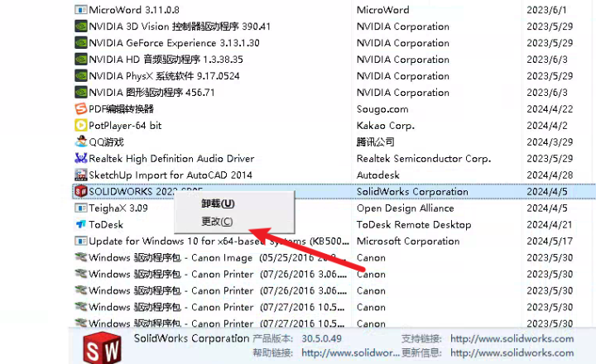Select NVIDIA GeForce Experience 3.13.1.30
The image size is (596, 364).
[x=174, y=43]
